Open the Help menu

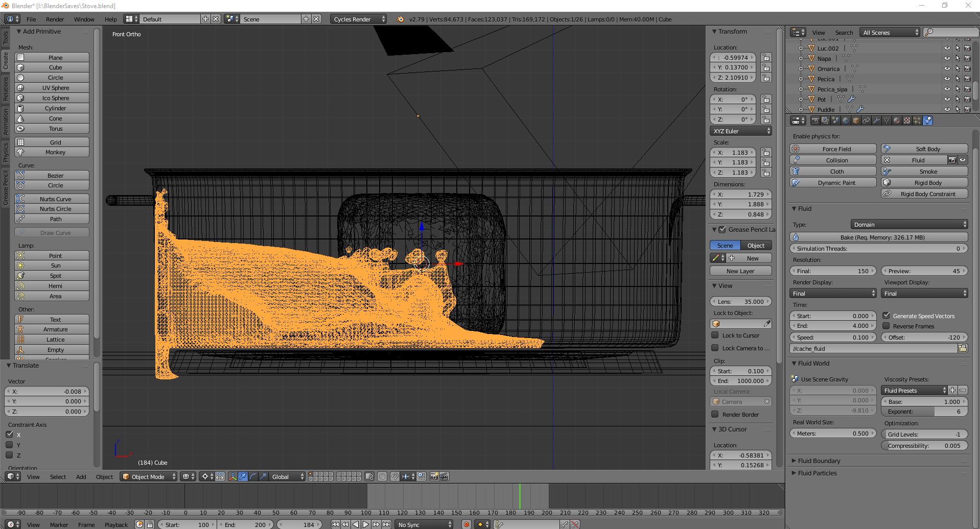coord(110,19)
